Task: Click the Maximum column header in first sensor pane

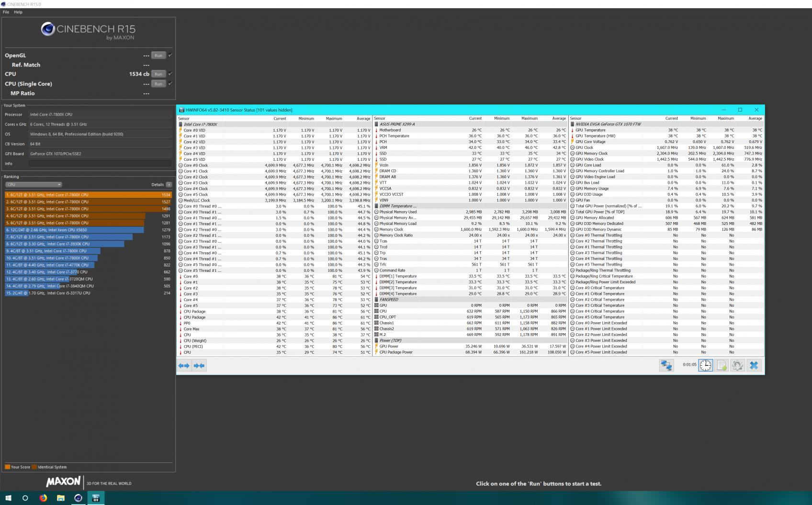Action: coord(334,118)
